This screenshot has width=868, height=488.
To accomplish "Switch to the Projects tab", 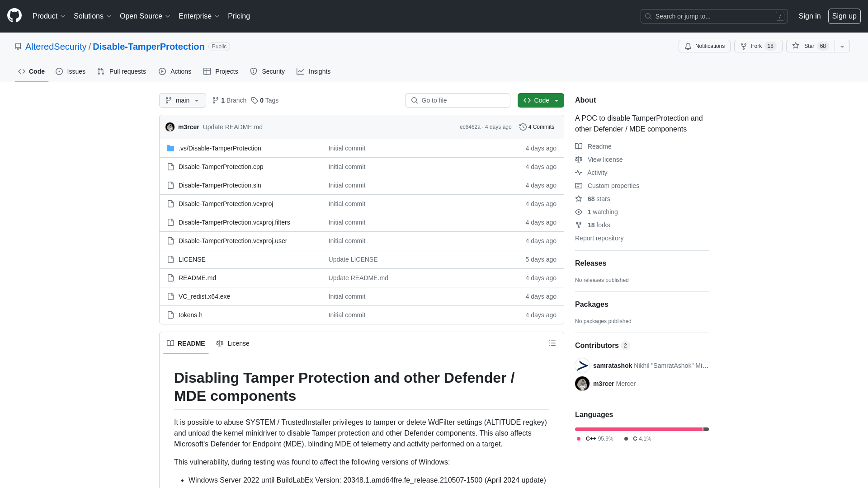I will pos(221,71).
